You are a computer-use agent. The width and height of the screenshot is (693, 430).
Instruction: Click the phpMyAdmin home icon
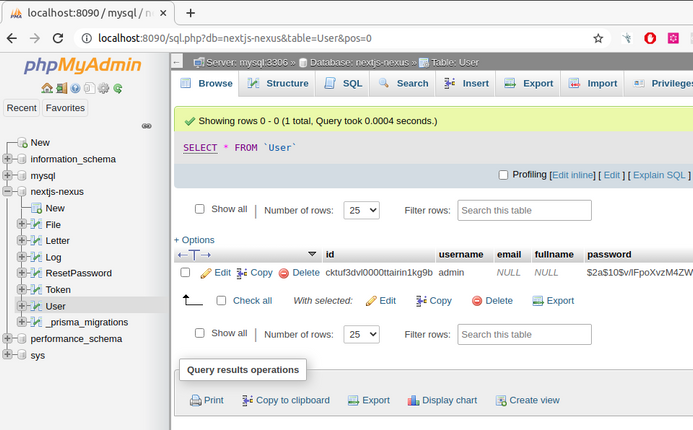[x=47, y=88]
